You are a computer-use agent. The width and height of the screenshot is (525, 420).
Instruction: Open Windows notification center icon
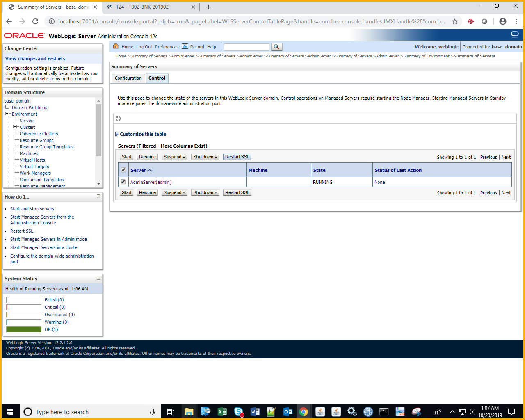pyautogui.click(x=511, y=412)
